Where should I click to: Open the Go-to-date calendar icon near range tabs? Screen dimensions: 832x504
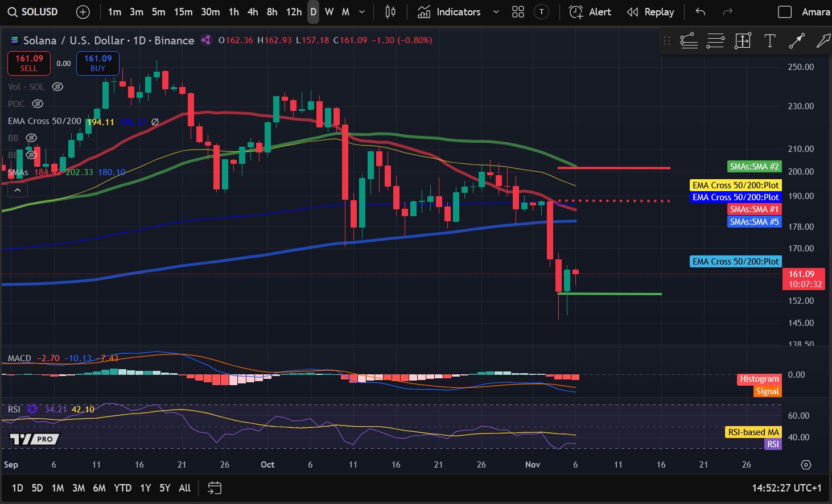215,488
